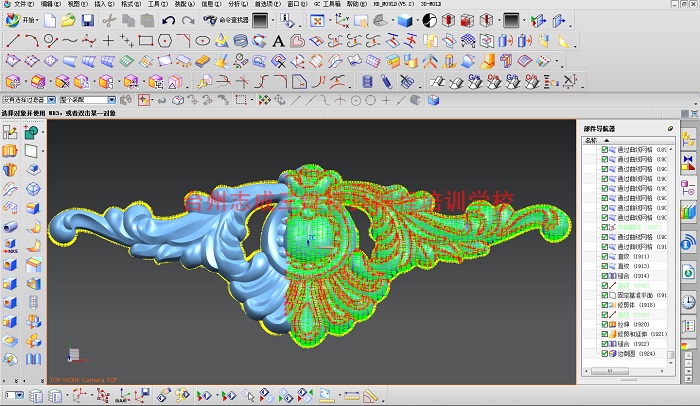700x406 pixels.
Task: Uncheck the 边倒圆 (1924) feature checkbox
Action: pyautogui.click(x=604, y=353)
